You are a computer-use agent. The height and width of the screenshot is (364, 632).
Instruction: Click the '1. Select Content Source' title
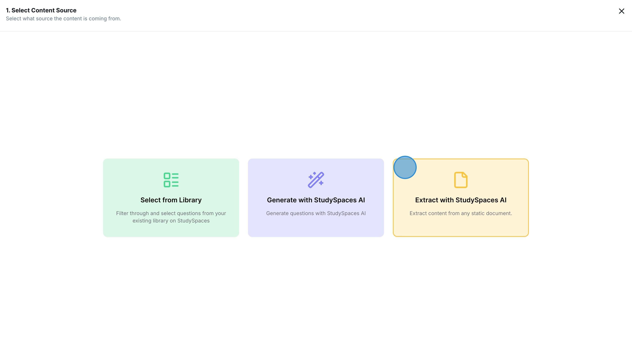(x=41, y=10)
